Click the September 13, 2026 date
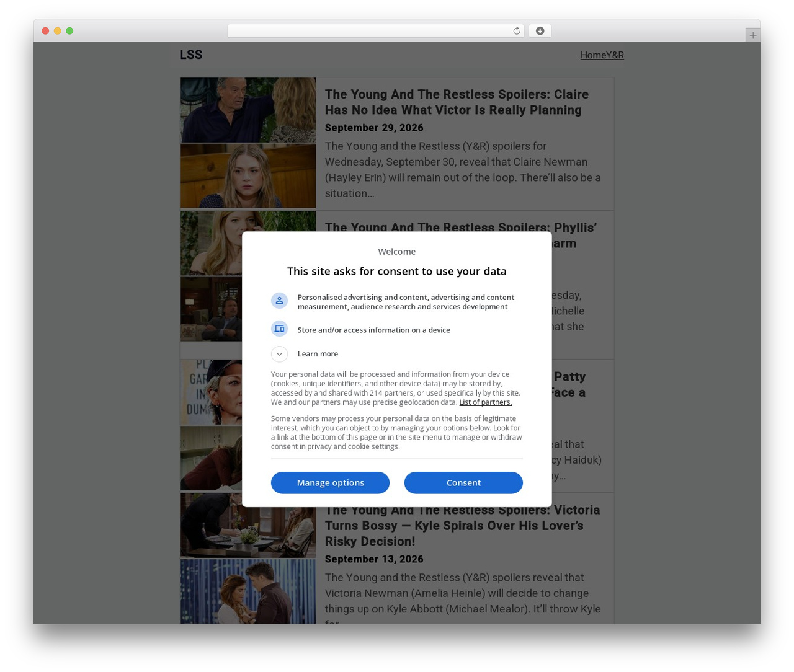 coord(374,559)
